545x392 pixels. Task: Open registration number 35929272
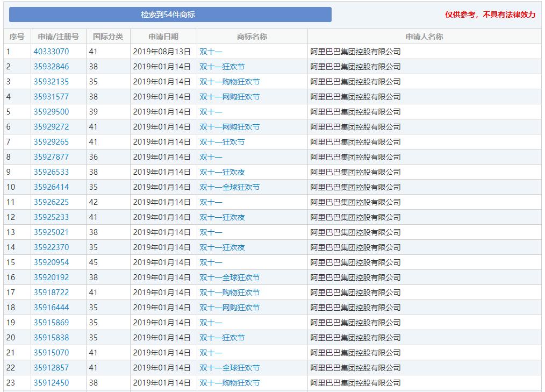51,127
